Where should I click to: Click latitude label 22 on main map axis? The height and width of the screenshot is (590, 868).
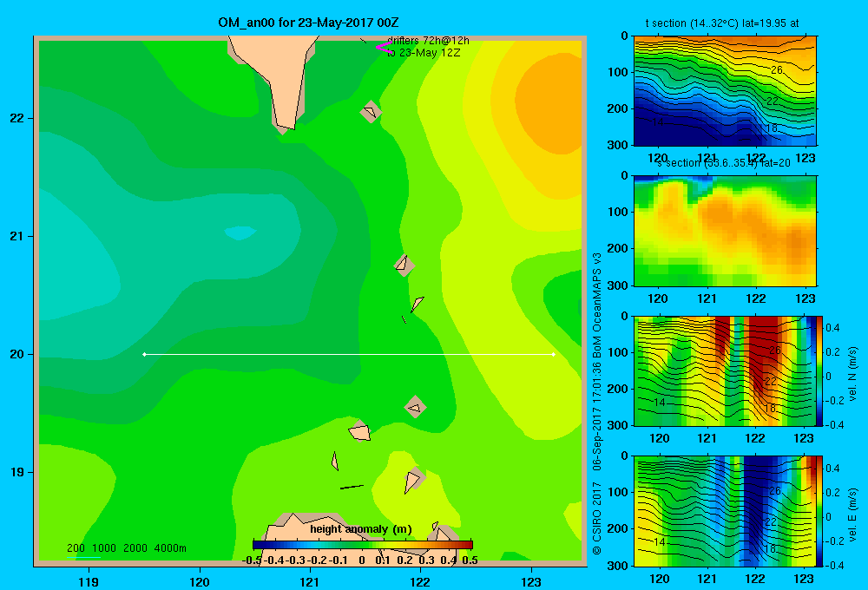coord(16,118)
